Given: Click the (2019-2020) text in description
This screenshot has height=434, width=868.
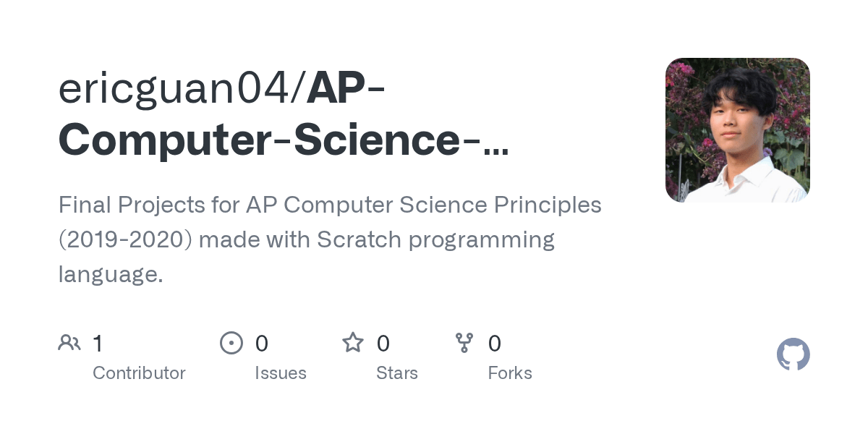Looking at the screenshot, I should coord(125,240).
